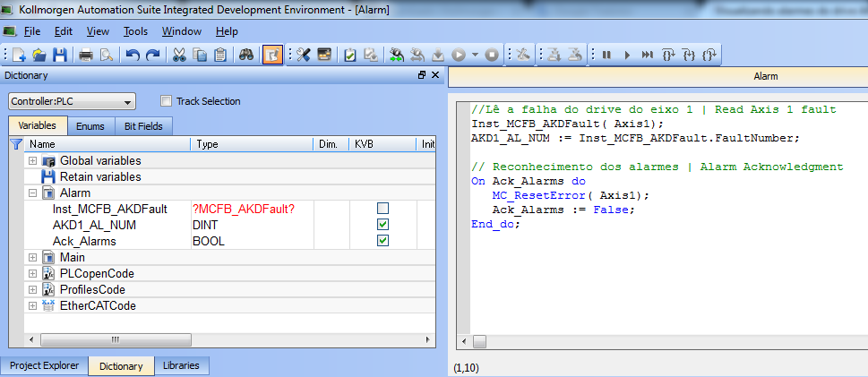Create a new project from the toolbar
Screen dimensions: 868x377
point(19,55)
